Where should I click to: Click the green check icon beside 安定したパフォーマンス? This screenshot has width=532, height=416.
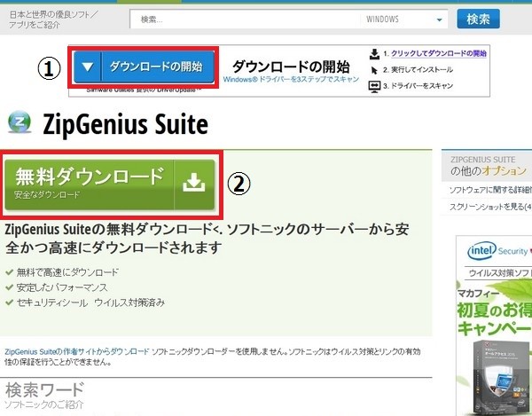point(9,287)
